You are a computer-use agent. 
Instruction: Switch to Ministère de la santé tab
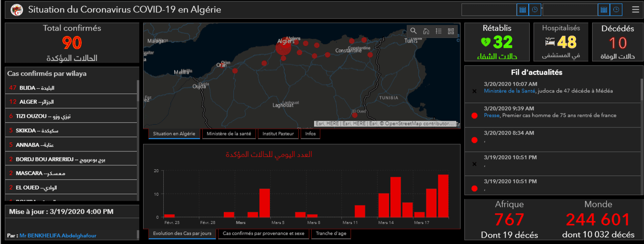coord(229,134)
